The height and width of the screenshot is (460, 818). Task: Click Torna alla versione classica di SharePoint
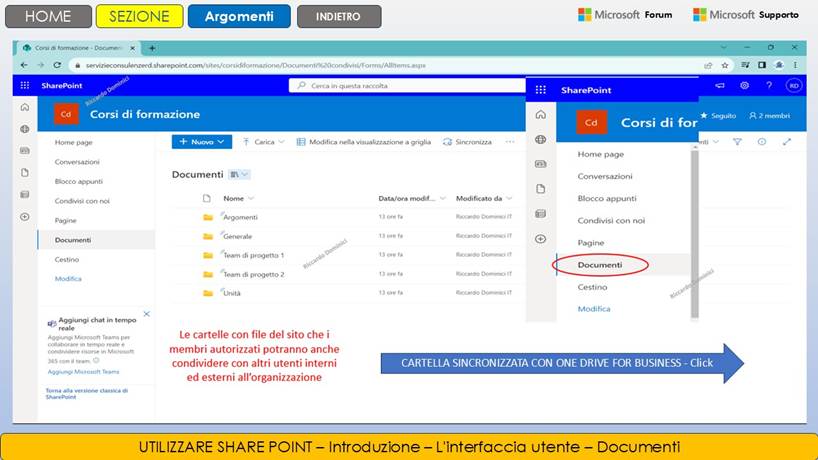(87, 393)
